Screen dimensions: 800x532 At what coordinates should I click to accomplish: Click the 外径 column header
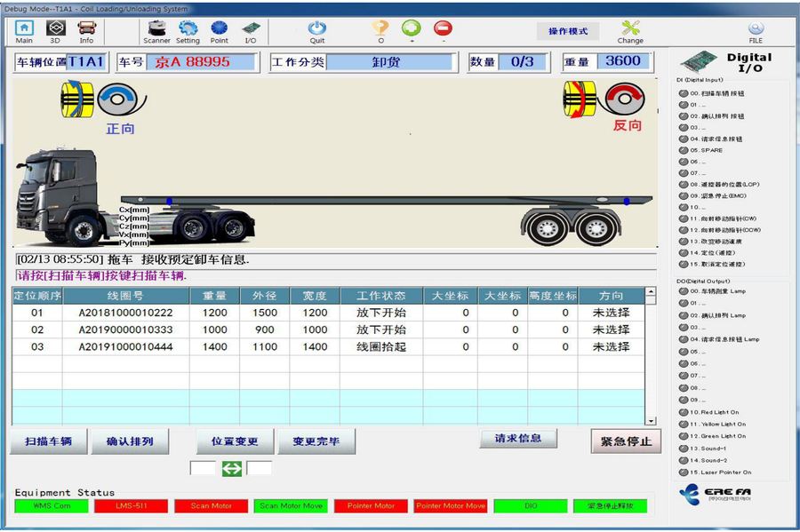[264, 296]
